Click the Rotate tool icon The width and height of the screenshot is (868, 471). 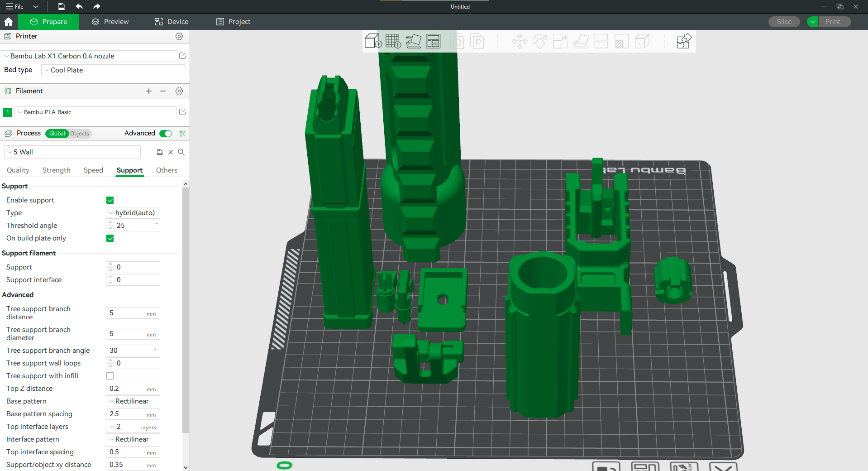click(x=540, y=41)
